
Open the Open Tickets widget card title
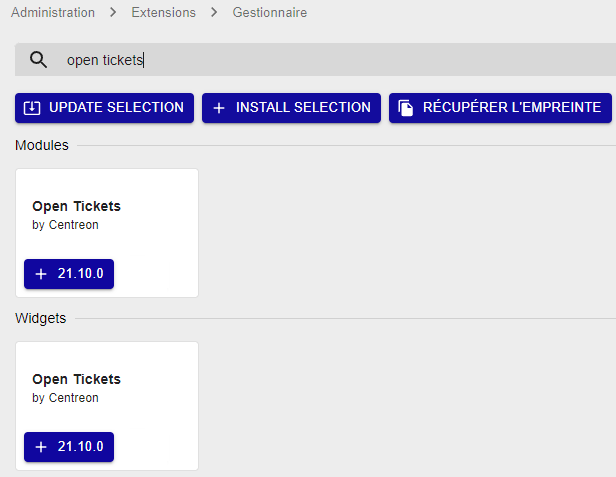click(76, 379)
